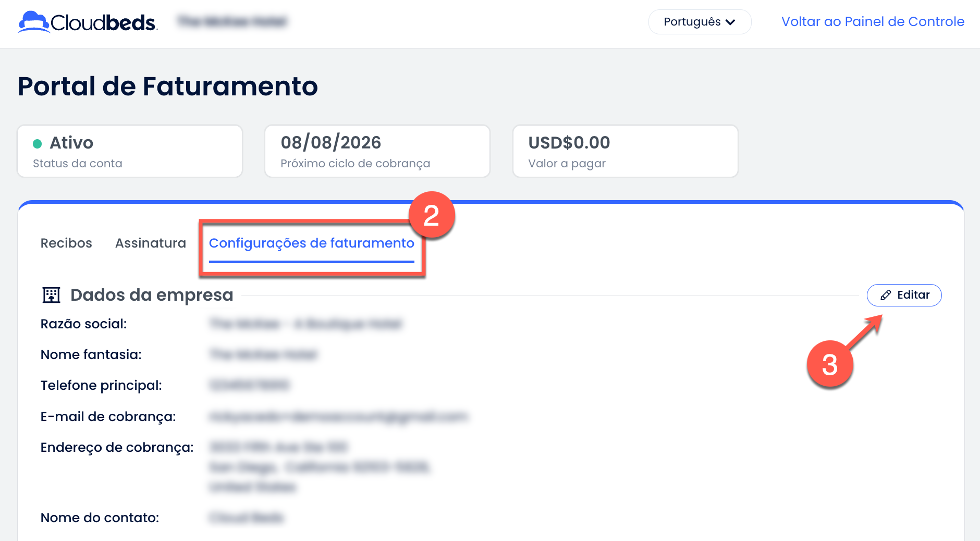Open the Ativo status da conta card
Image resolution: width=980 pixels, height=541 pixels.
click(130, 151)
